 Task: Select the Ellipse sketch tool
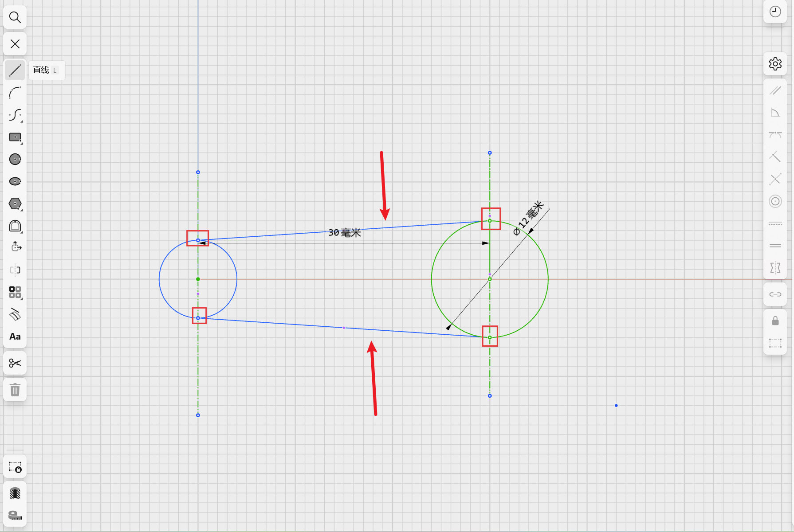pos(15,181)
